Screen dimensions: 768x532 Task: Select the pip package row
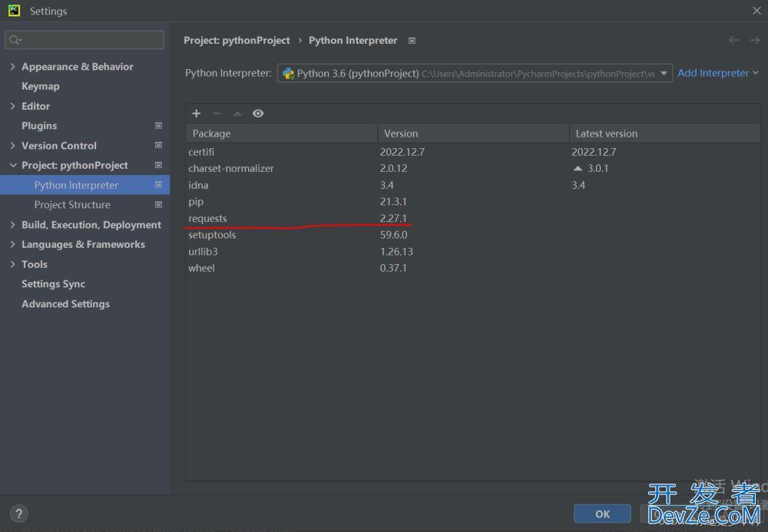pos(473,202)
